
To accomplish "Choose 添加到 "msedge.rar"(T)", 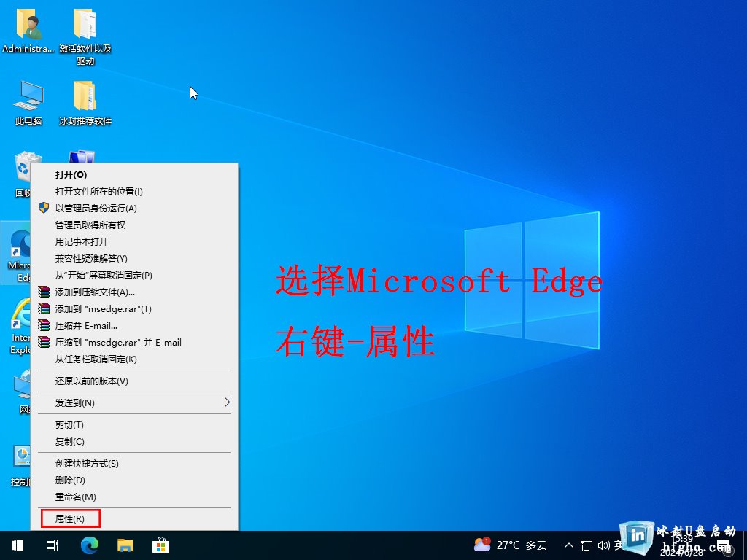I will pyautogui.click(x=134, y=309).
